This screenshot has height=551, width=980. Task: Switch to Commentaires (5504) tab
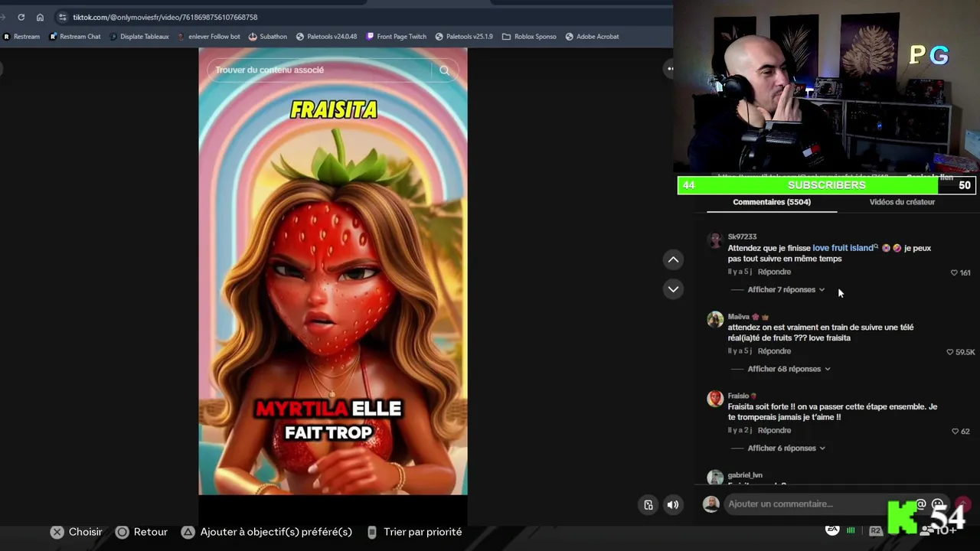click(x=772, y=202)
